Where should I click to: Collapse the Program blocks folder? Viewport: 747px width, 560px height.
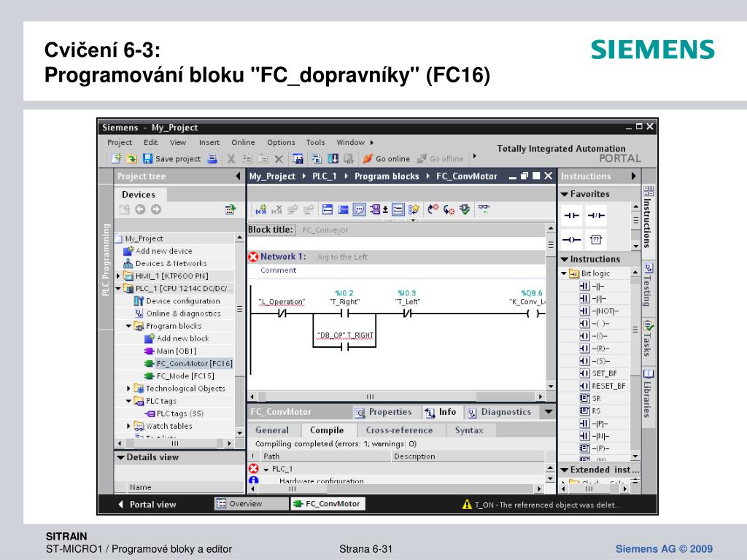point(128,326)
